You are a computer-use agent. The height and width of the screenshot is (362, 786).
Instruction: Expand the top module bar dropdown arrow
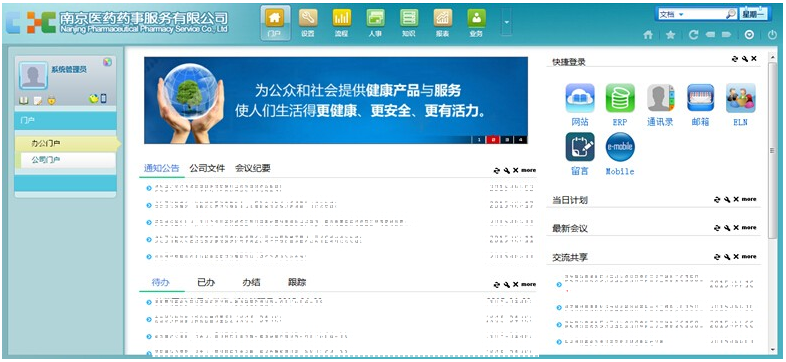(507, 22)
